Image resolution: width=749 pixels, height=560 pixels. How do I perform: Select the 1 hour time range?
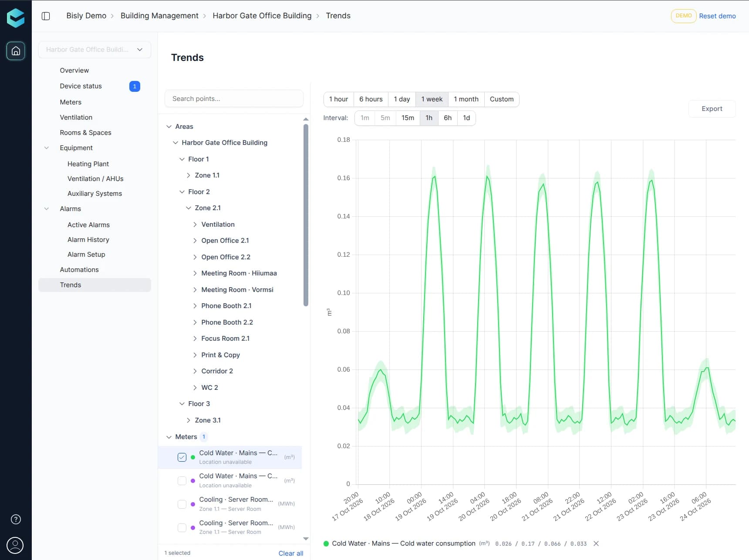pyautogui.click(x=339, y=99)
